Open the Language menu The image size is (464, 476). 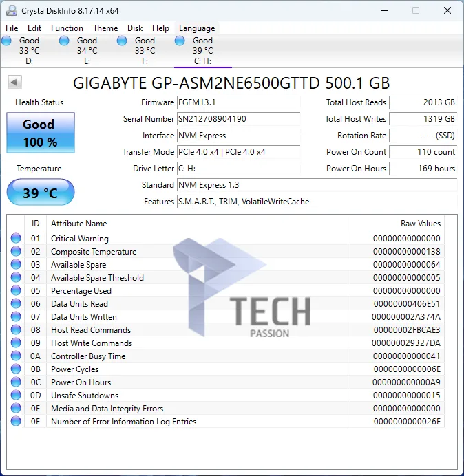click(197, 28)
